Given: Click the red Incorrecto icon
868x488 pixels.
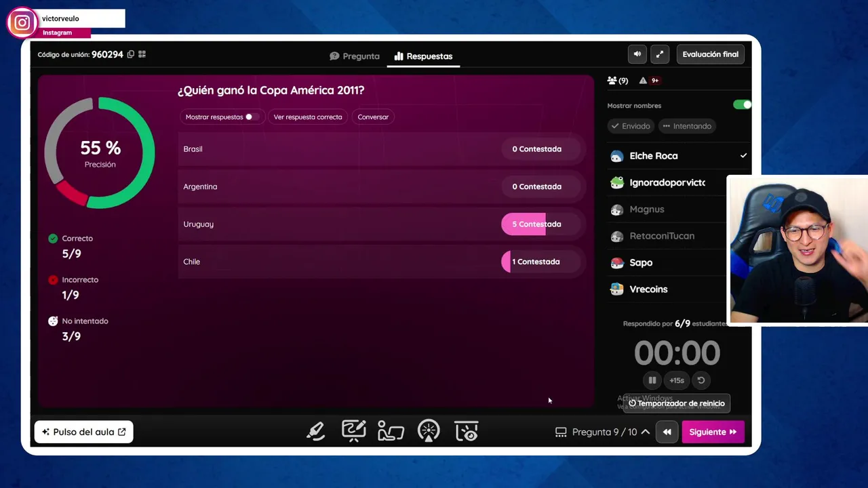Looking at the screenshot, I should (53, 280).
